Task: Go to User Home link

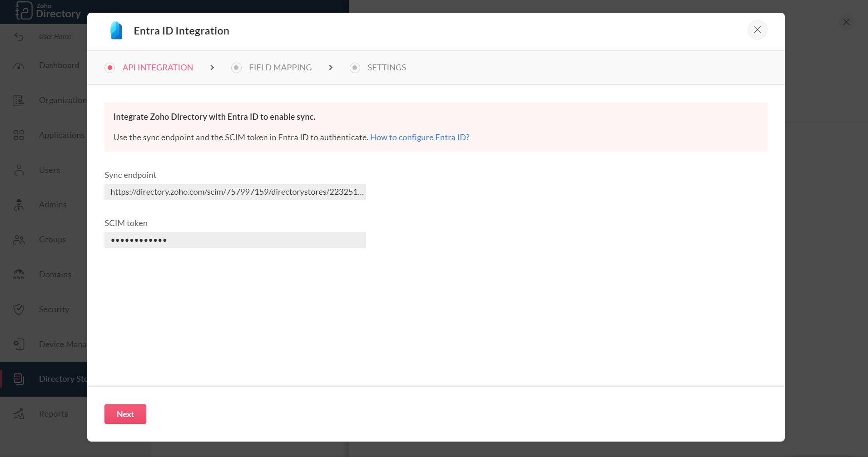Action: (55, 37)
